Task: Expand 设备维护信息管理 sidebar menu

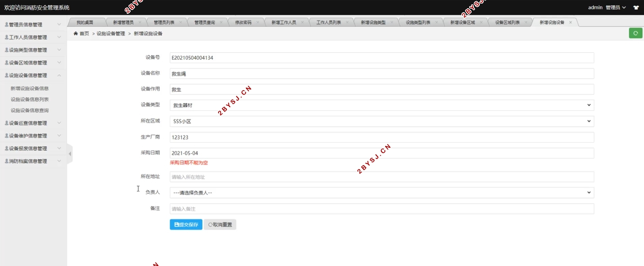Action: (x=33, y=136)
